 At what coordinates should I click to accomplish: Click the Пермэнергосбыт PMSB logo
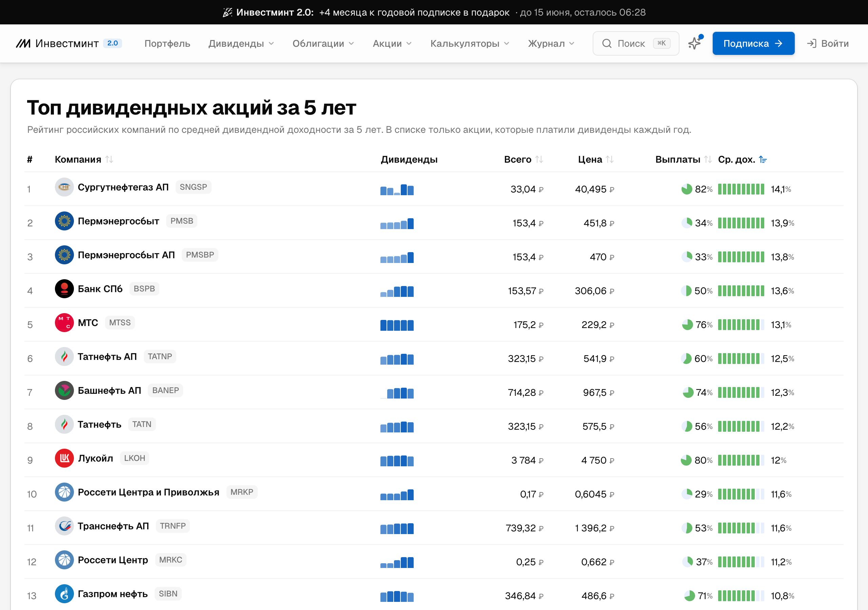click(64, 221)
